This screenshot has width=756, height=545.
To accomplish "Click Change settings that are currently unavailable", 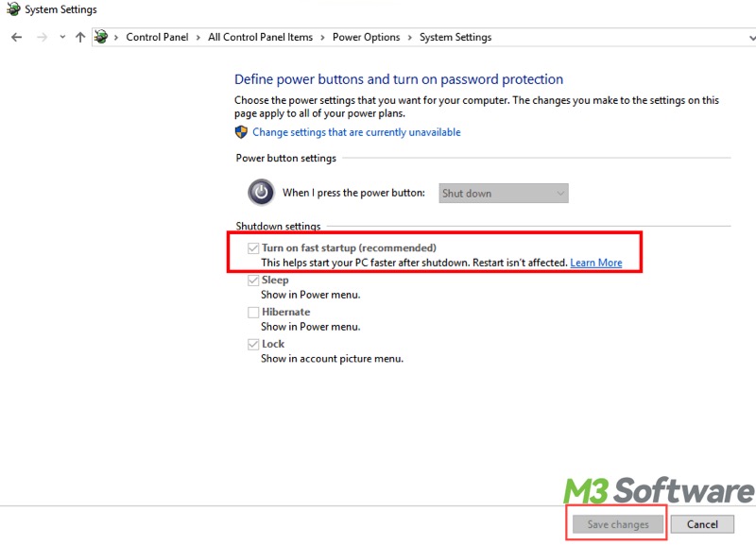I will 356,132.
